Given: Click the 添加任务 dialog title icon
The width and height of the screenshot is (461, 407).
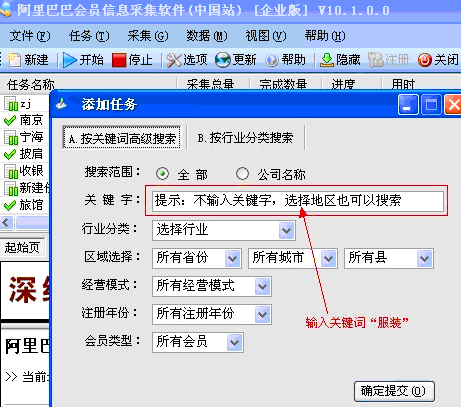Looking at the screenshot, I should click(x=62, y=104).
